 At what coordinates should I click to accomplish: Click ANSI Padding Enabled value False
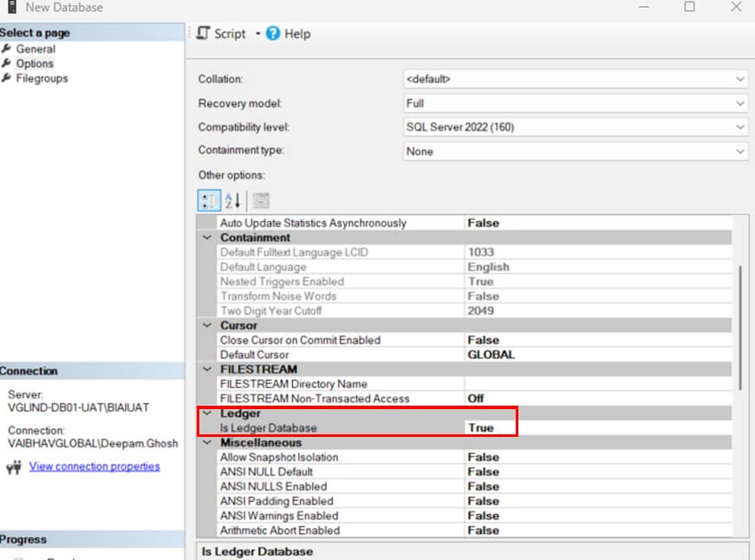(484, 501)
